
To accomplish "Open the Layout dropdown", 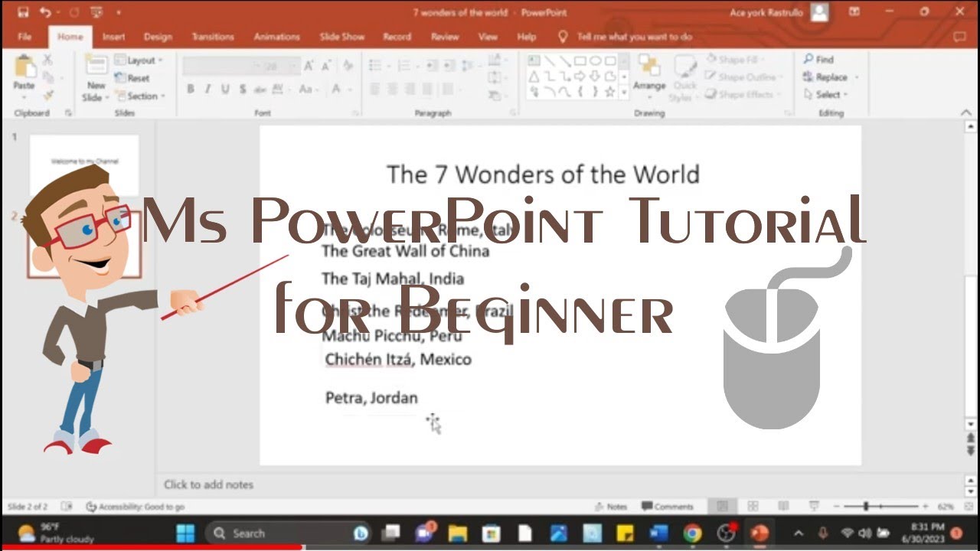I will (139, 60).
